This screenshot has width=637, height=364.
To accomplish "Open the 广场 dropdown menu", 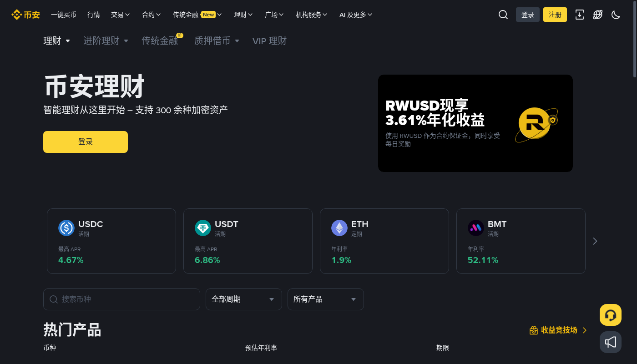I will [x=274, y=15].
